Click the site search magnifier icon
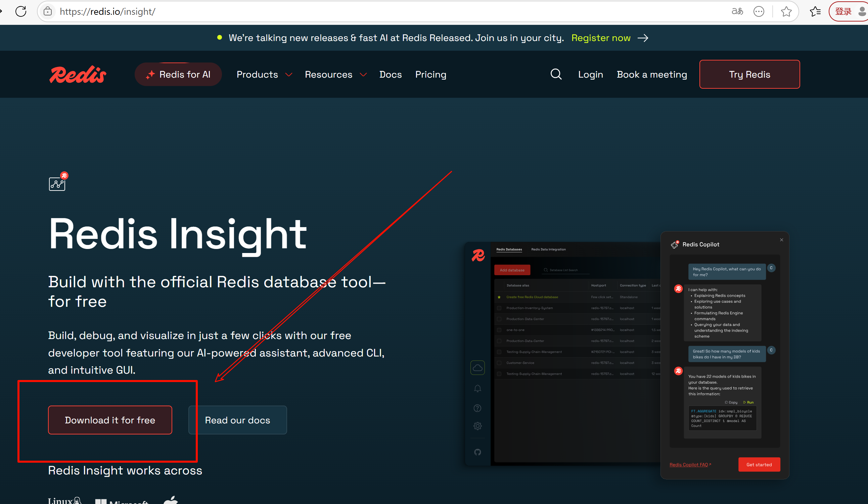 tap(556, 74)
